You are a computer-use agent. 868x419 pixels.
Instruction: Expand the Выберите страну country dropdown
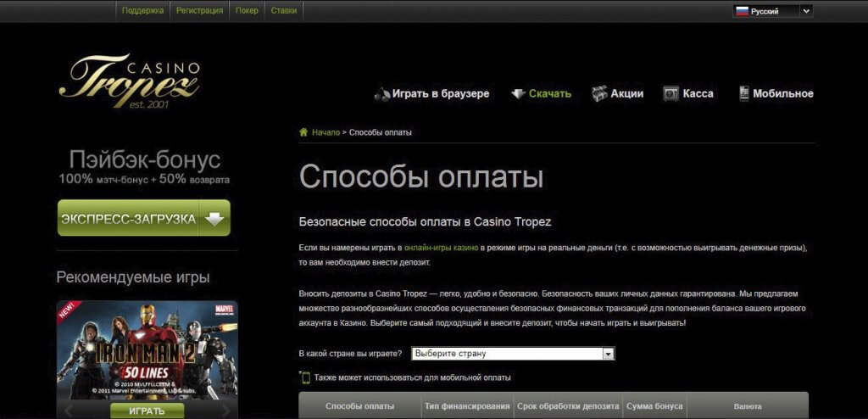[607, 354]
